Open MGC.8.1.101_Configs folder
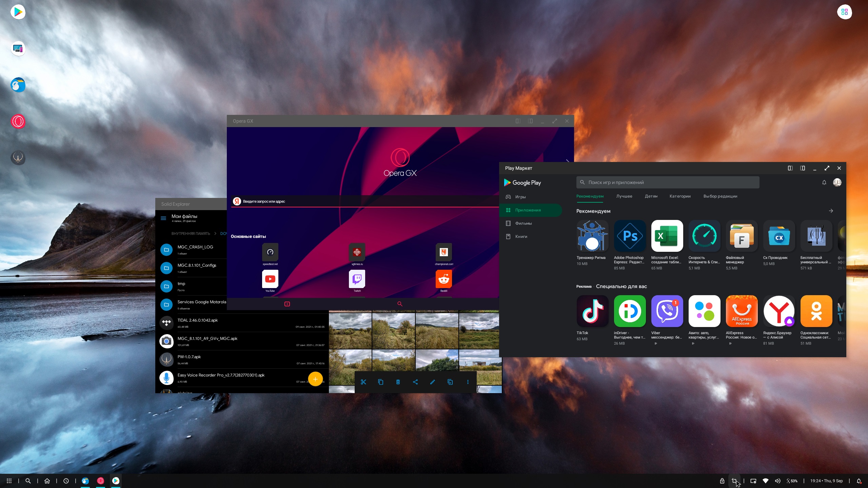The height and width of the screenshot is (488, 868). tap(191, 268)
